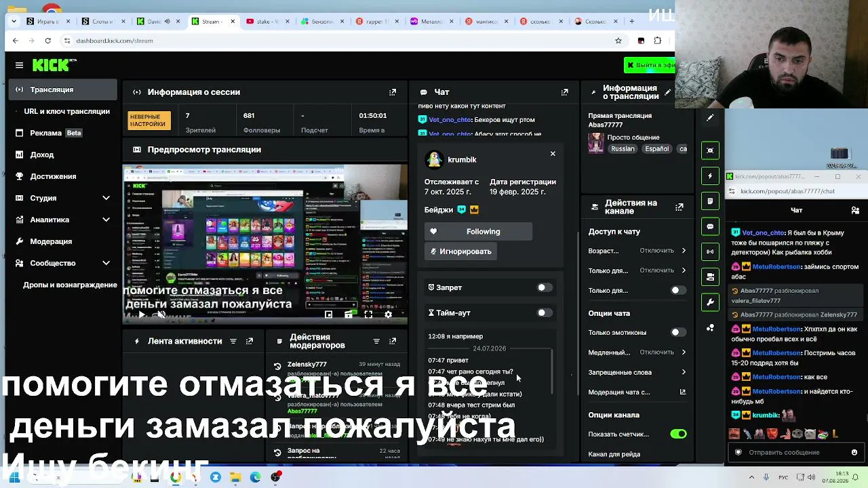The width and height of the screenshot is (868, 488).
Task: Click the НЕВЕРНЫЕ НАСТРОЙКИ warning badge
Action: click(x=149, y=121)
